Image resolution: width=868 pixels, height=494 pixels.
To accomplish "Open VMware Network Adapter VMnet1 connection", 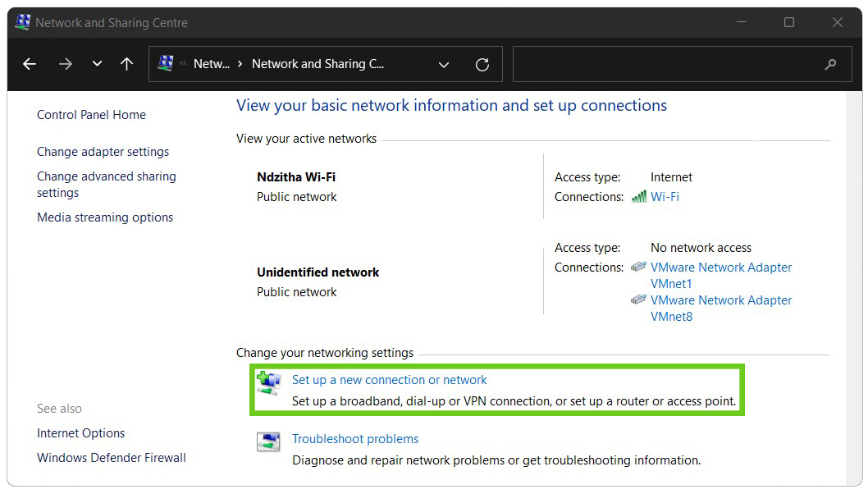I will click(x=720, y=275).
